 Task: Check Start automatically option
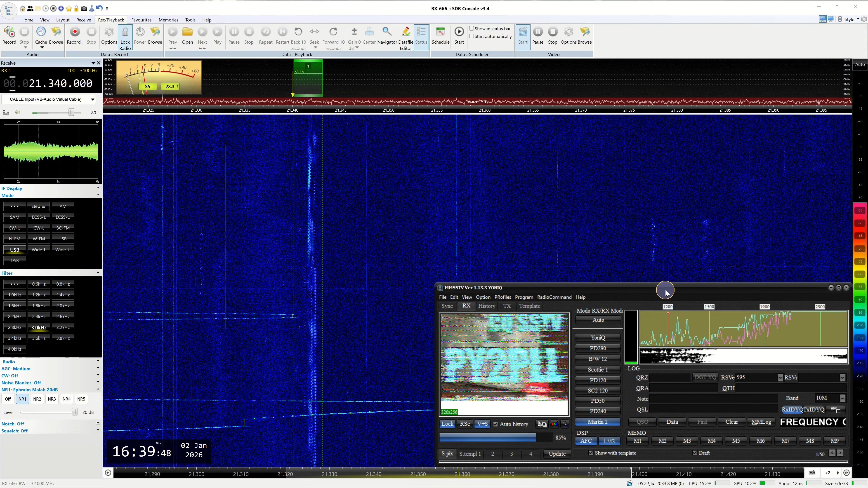click(472, 36)
